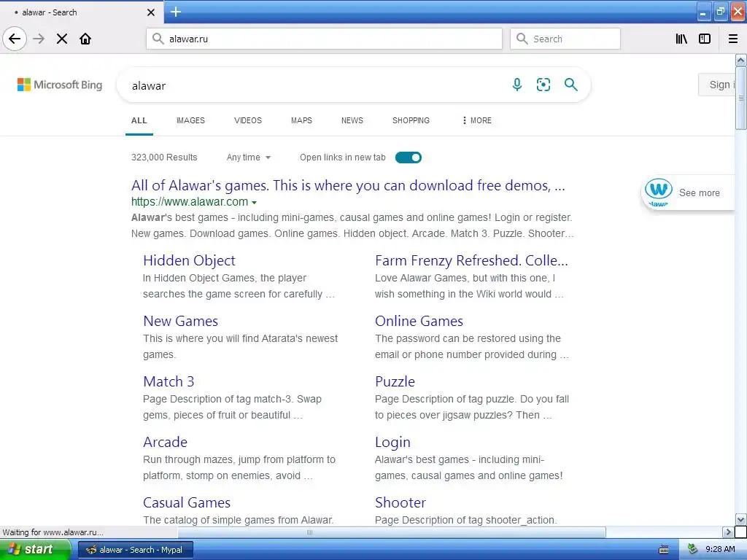
Task: Click the Alawar logo See more card
Action: pos(688,192)
